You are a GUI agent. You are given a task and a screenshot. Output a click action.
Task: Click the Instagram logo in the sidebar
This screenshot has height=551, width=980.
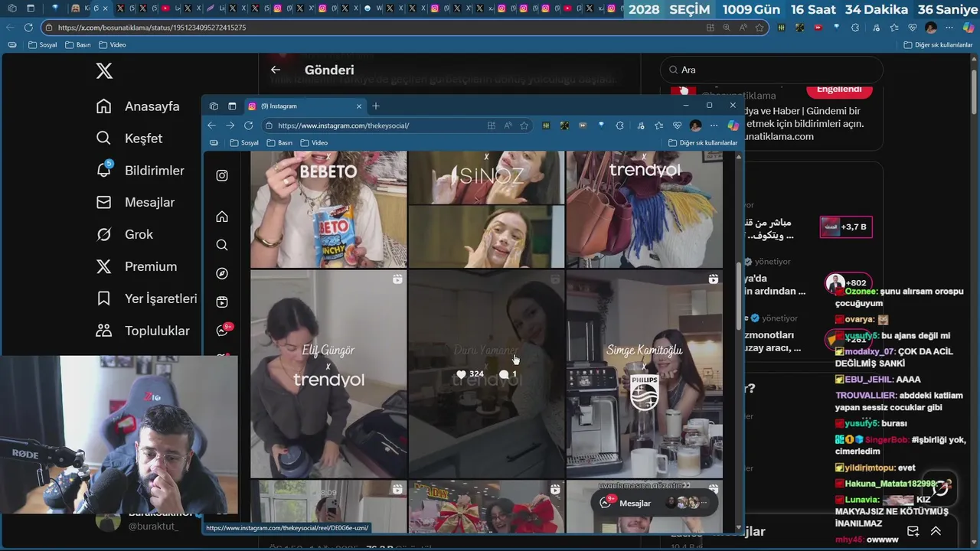click(222, 175)
